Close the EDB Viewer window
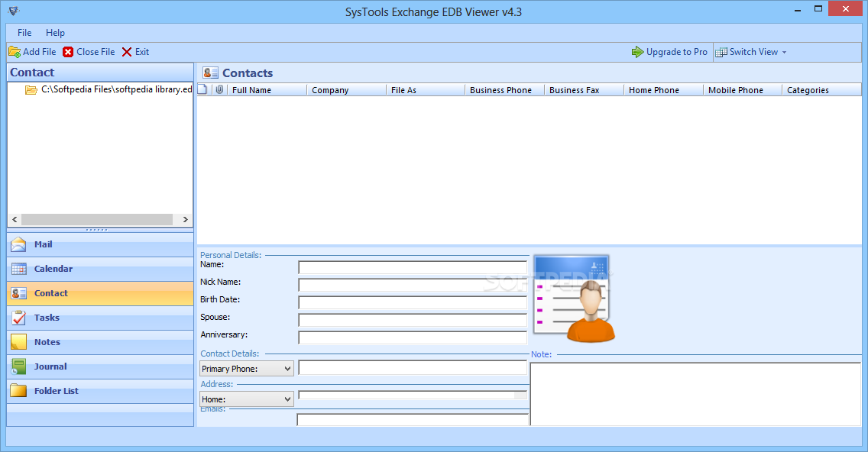 click(x=845, y=9)
